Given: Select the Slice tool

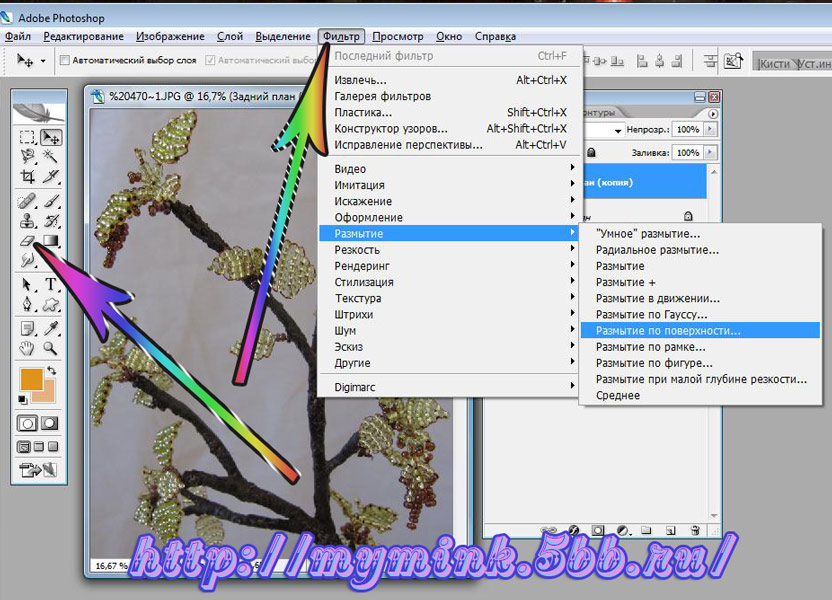Looking at the screenshot, I should (x=51, y=176).
